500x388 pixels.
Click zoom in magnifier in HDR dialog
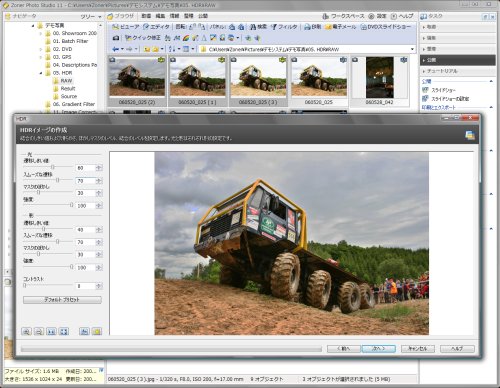click(26, 331)
